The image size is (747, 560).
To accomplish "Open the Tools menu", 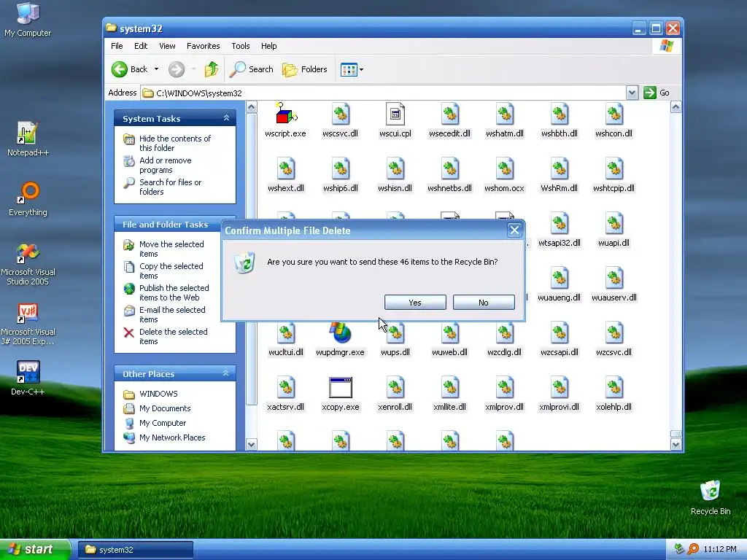I will [241, 46].
